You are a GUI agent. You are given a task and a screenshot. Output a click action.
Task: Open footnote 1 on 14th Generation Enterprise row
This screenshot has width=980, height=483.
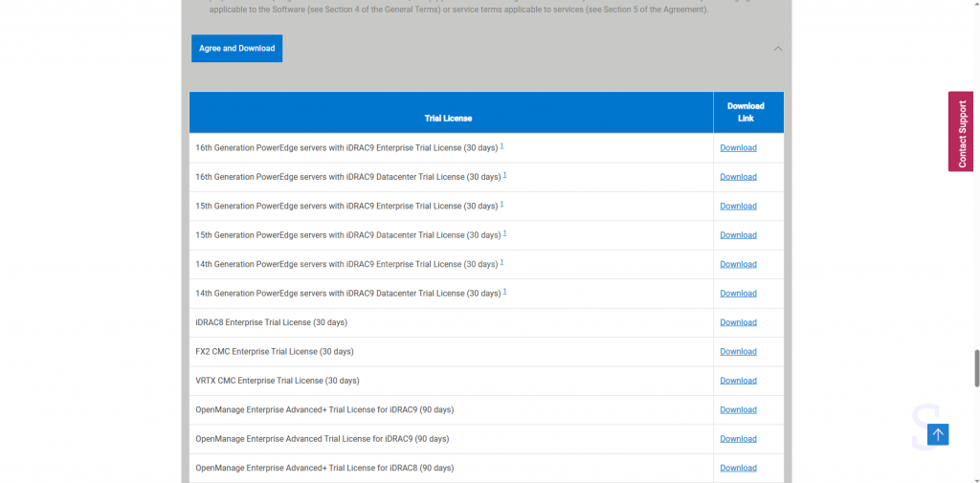click(501, 262)
